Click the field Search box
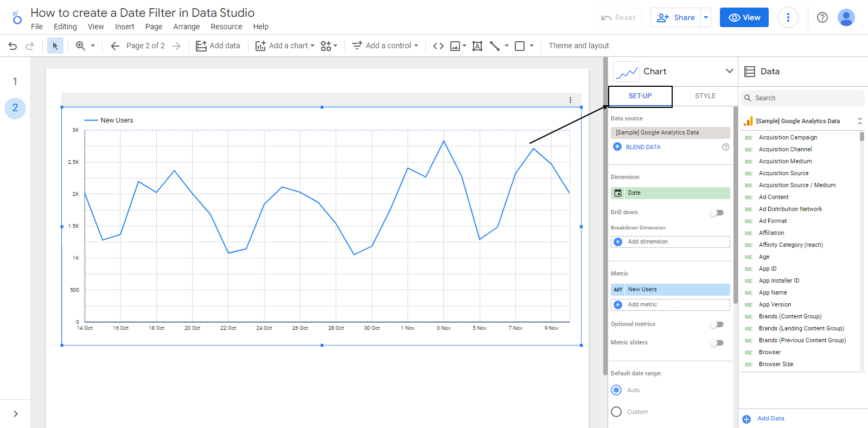This screenshot has width=868, height=428. click(x=802, y=98)
